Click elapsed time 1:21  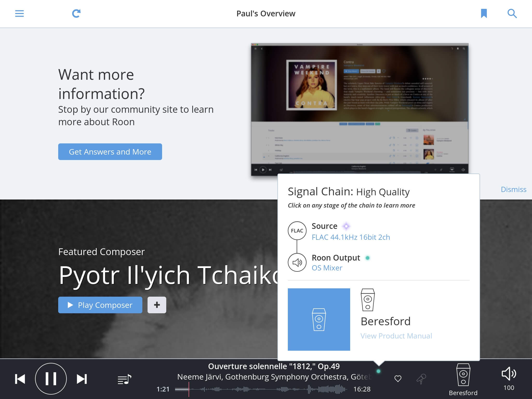(163, 389)
